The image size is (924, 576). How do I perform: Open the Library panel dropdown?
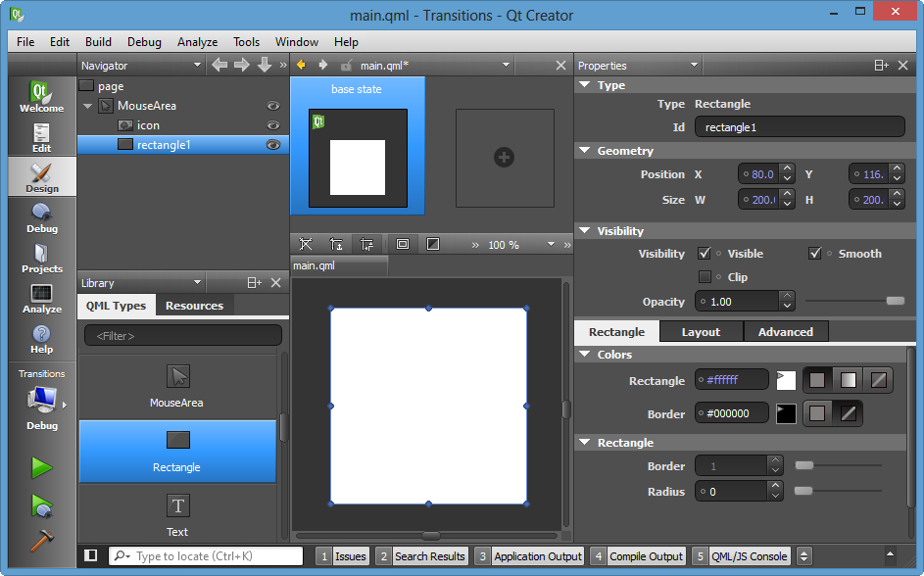(197, 283)
